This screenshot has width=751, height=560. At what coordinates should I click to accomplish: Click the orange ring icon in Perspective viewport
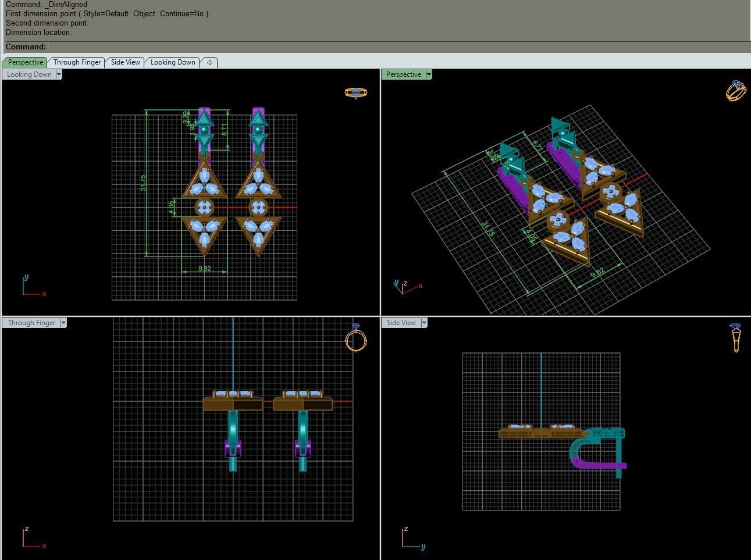click(x=736, y=91)
